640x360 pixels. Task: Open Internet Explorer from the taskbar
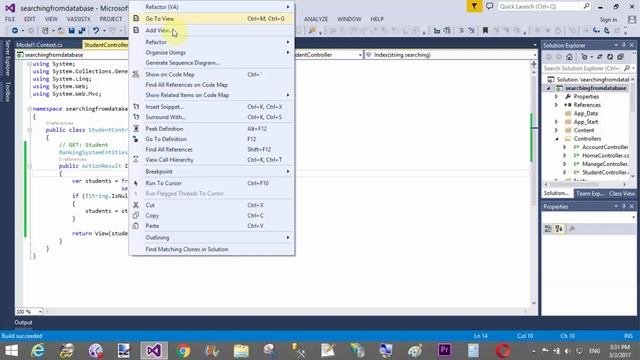38,351
